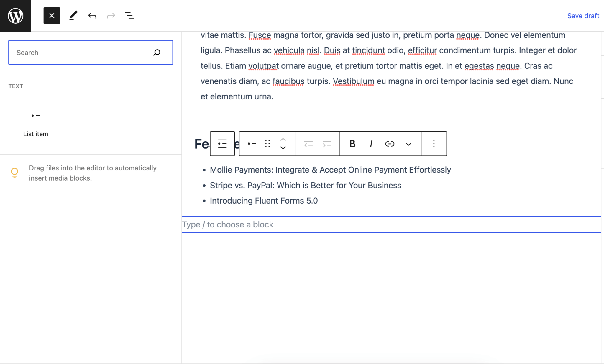Image resolution: width=604 pixels, height=364 pixels.
Task: Expand more rich text controls dropdown
Action: tap(408, 144)
